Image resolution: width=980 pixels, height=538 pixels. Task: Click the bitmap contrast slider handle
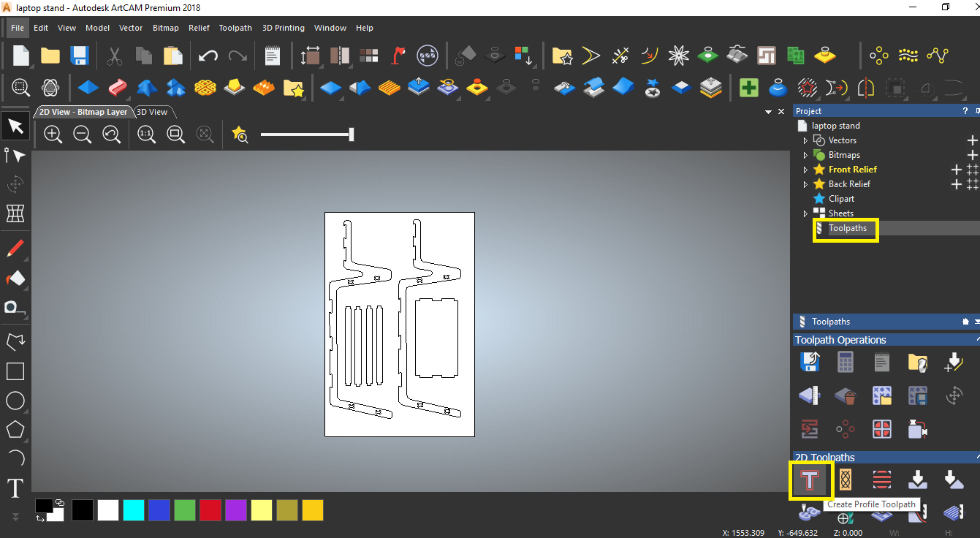[x=352, y=134]
